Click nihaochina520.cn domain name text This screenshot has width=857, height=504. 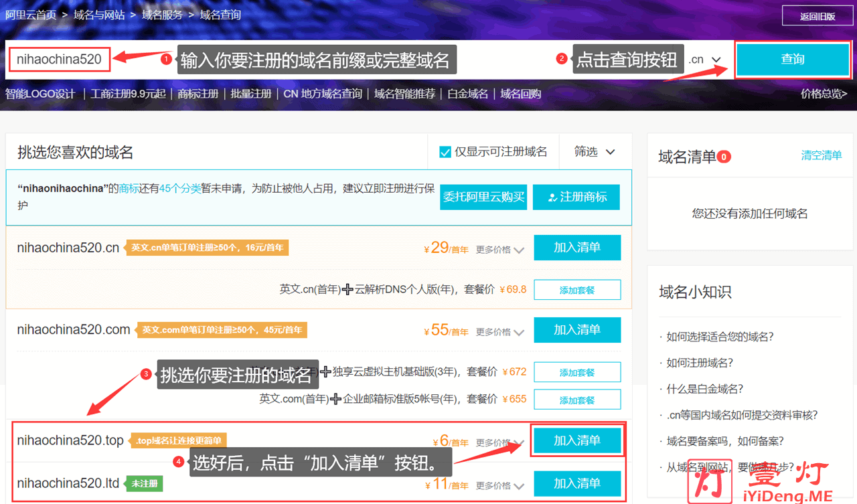tap(68, 248)
